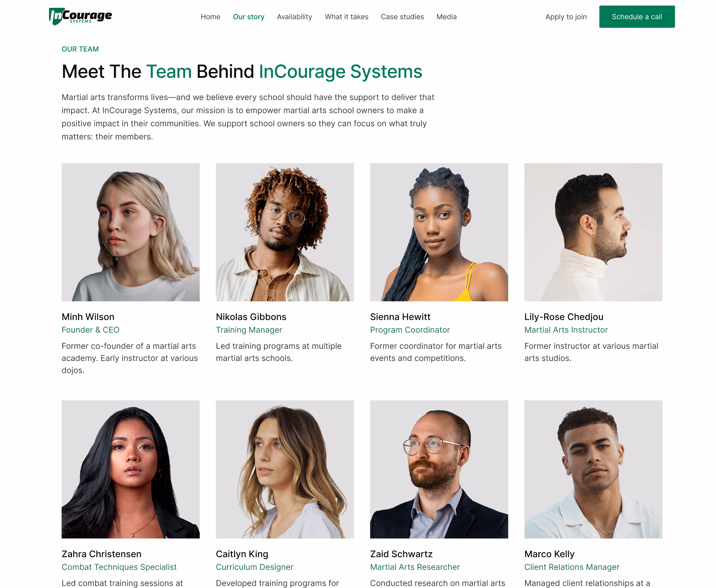Open the Home menu item
The height and width of the screenshot is (588, 716).
coord(210,17)
